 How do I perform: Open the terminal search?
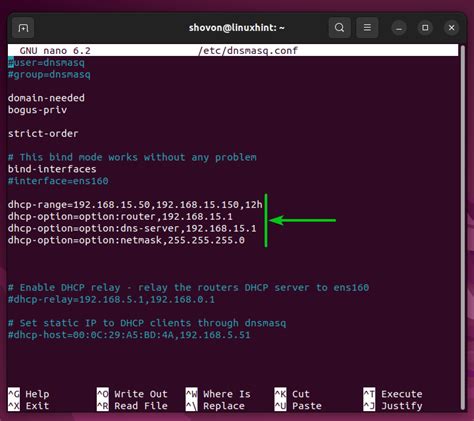(339, 28)
